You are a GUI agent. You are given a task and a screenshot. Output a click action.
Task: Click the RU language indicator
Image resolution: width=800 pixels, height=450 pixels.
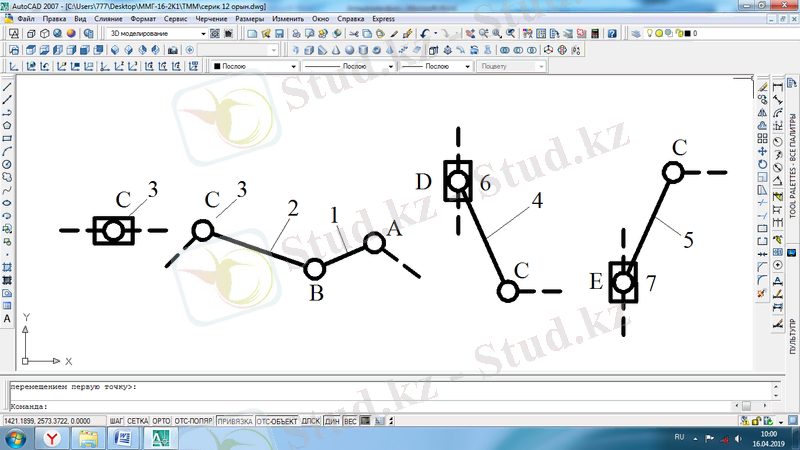[679, 437]
